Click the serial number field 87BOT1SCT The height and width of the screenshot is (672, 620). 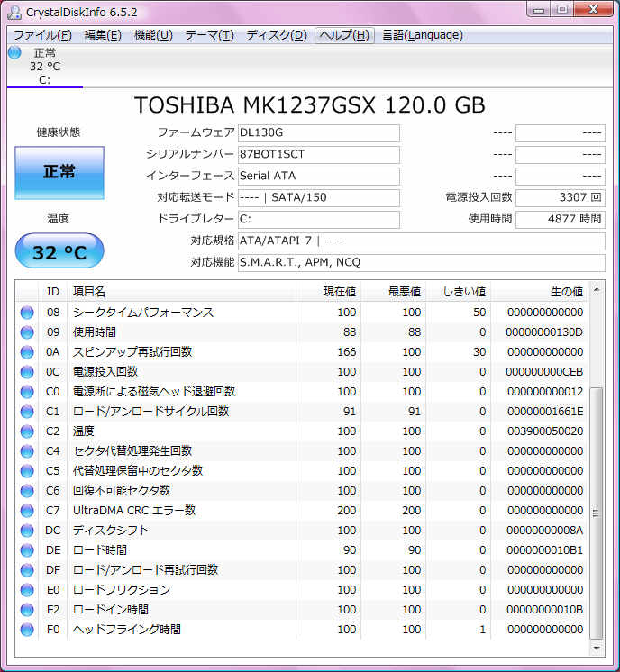click(x=319, y=155)
